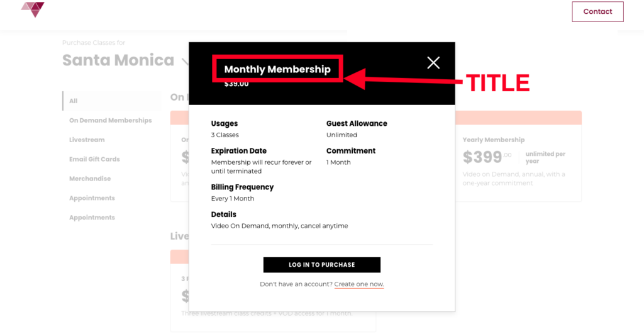
Task: Select the Merchandise category
Action: (x=90, y=179)
